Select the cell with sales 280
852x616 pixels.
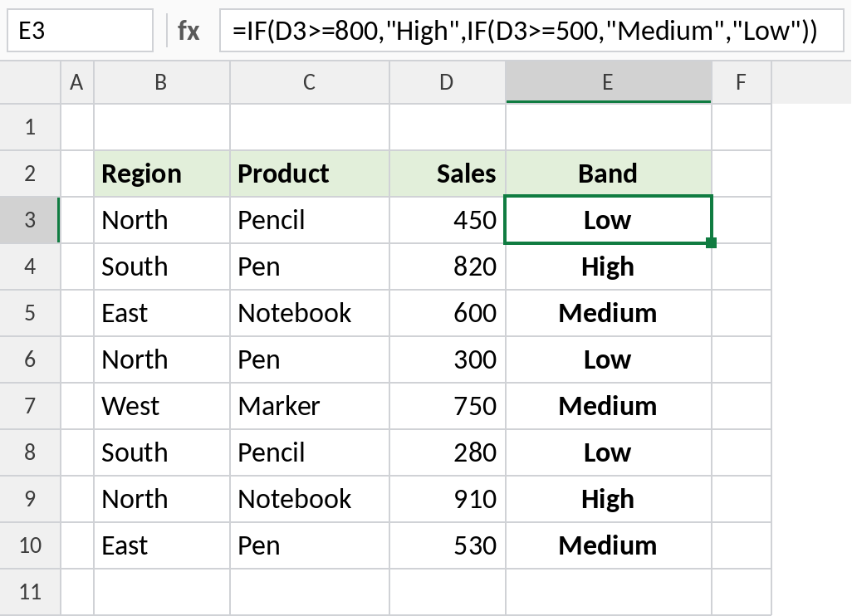pyautogui.click(x=448, y=452)
